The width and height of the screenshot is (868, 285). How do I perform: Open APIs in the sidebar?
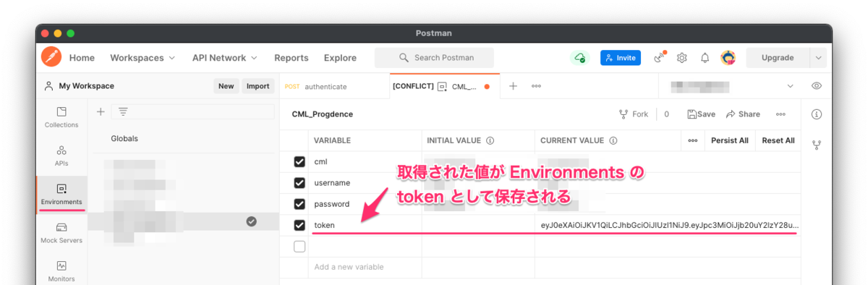[61, 156]
